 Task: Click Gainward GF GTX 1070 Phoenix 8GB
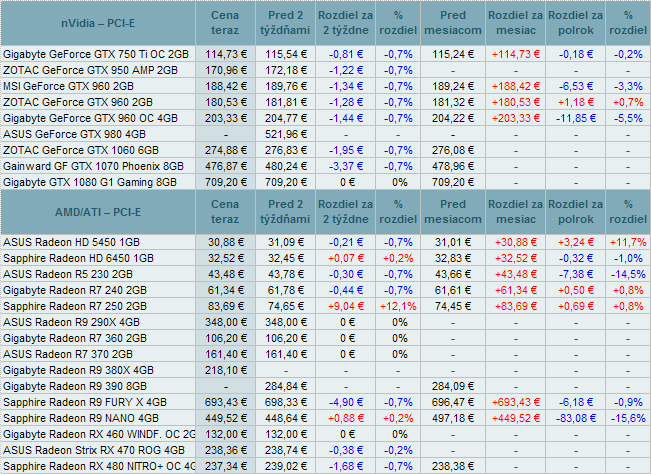93,166
